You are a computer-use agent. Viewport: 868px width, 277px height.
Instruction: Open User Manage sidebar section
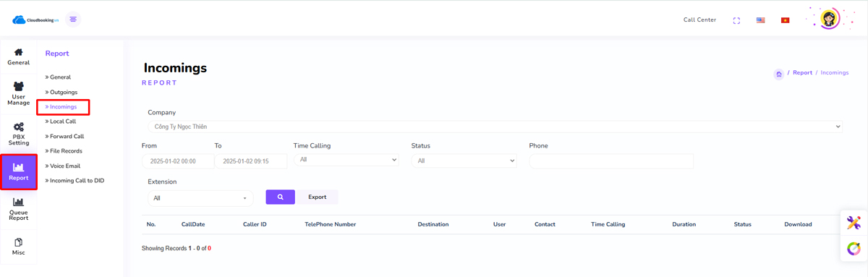point(19,94)
